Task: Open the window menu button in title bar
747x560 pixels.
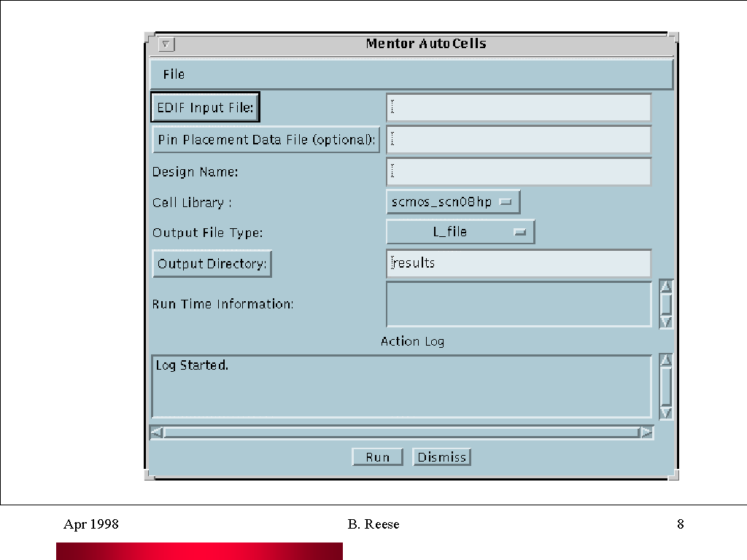Action: click(x=166, y=44)
